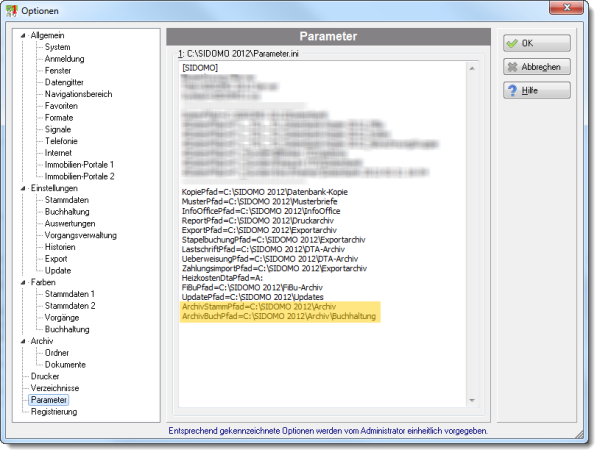Select Historien in the tree
This screenshot has height=455, width=600.
[60, 247]
